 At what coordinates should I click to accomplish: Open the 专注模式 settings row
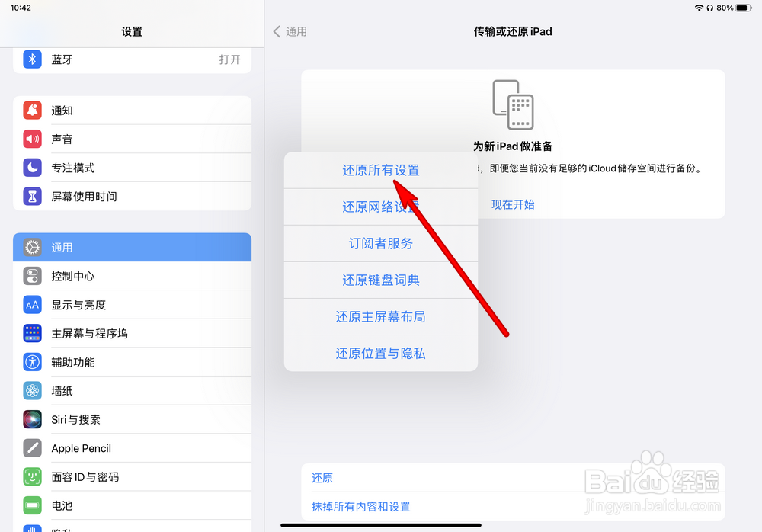tap(132, 168)
